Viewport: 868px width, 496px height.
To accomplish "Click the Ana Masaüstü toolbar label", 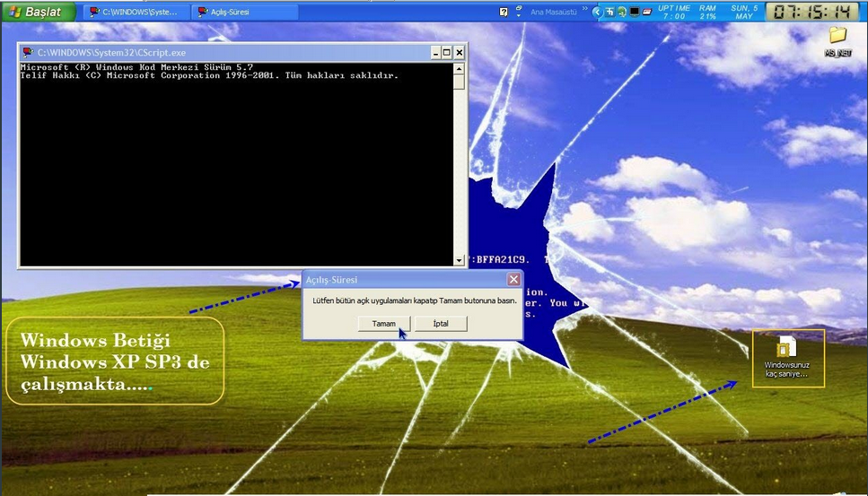I will [553, 12].
